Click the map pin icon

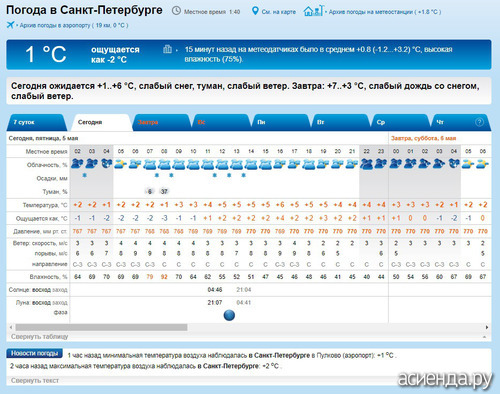click(x=255, y=11)
